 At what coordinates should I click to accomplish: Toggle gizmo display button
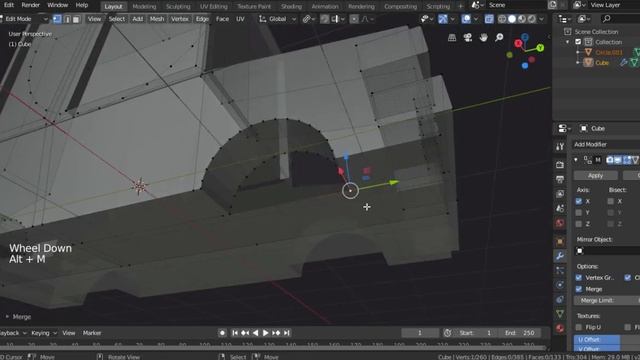[442, 19]
